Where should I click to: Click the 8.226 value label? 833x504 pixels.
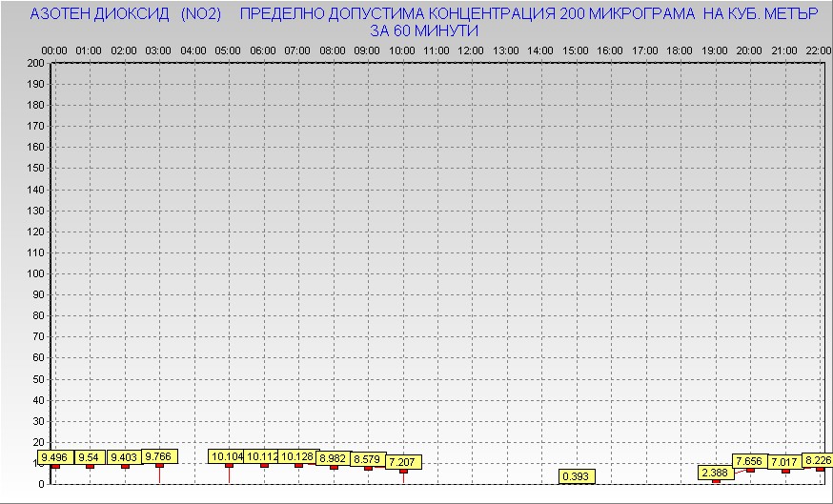coord(818,460)
